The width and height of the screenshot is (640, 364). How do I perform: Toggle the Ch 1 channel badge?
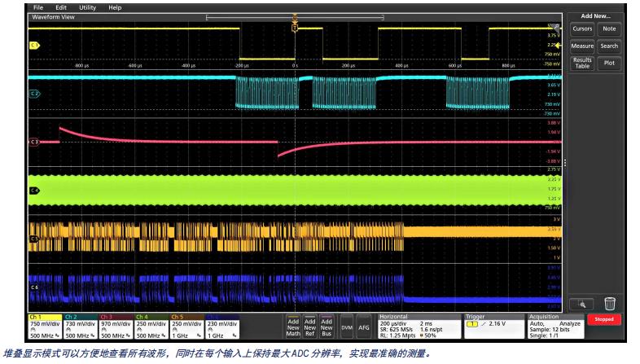coord(46,327)
